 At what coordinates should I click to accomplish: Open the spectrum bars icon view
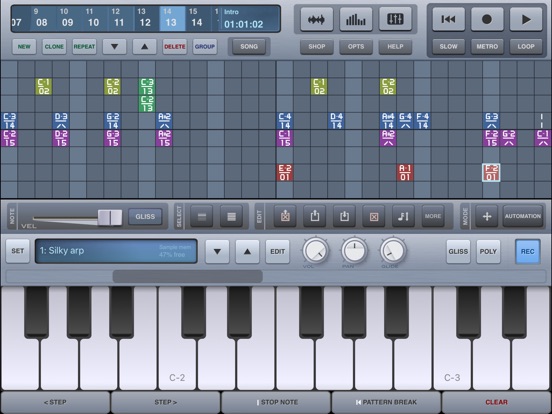(356, 20)
